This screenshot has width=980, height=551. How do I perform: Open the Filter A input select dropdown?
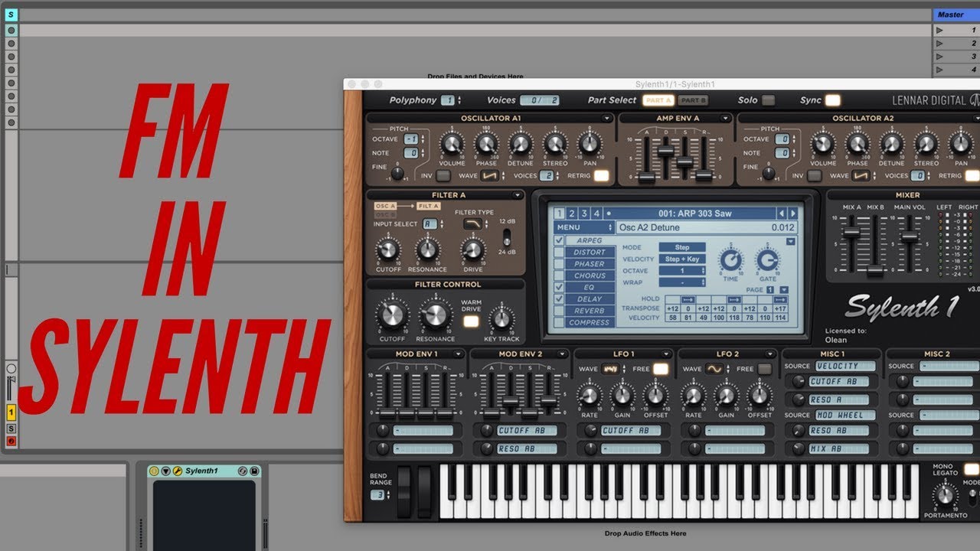click(431, 223)
